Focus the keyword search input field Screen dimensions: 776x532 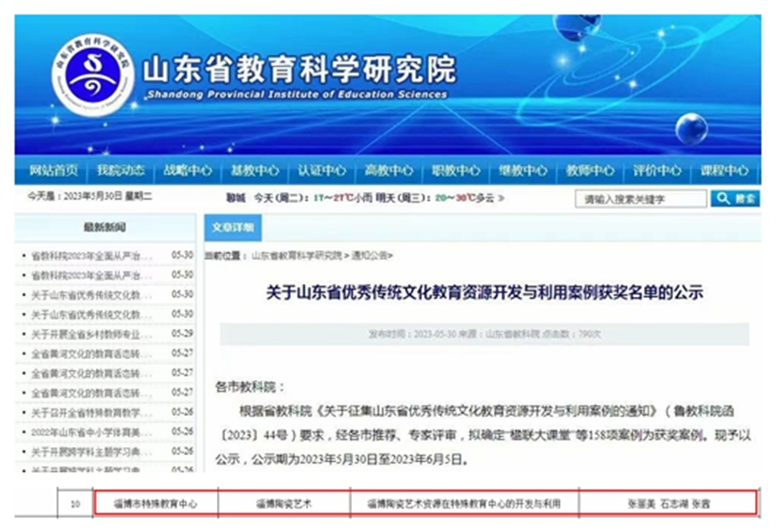640,199
